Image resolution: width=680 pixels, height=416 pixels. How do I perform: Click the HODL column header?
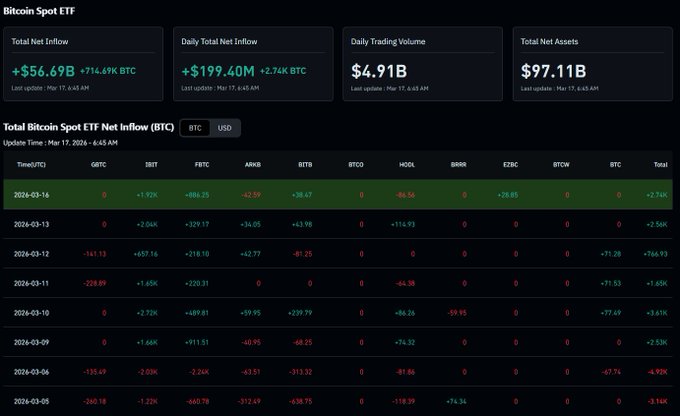pos(406,163)
